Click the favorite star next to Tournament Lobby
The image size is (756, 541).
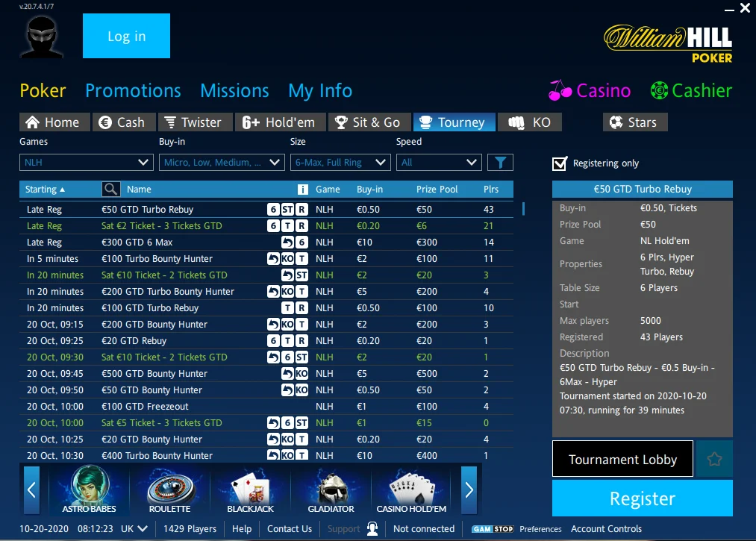[714, 459]
